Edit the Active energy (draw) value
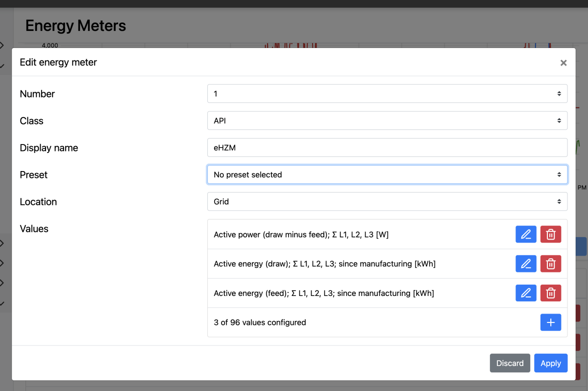588x391 pixels. (x=526, y=264)
